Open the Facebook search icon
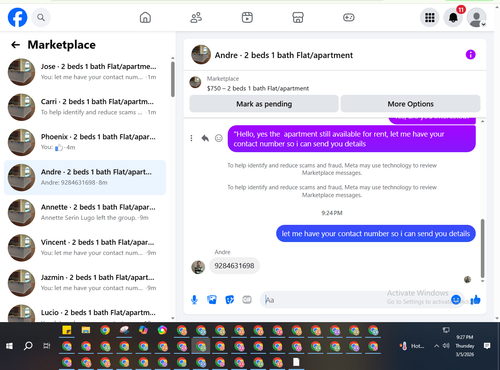 pyautogui.click(x=41, y=17)
